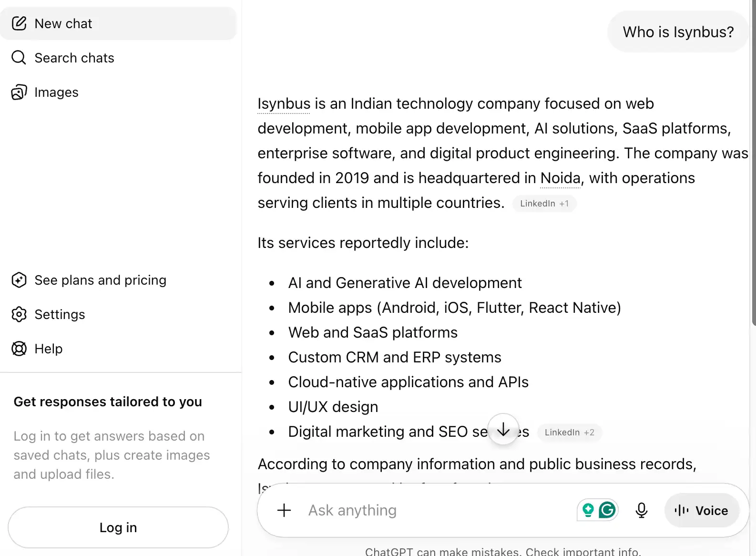The height and width of the screenshot is (556, 756).
Task: Open the Images icon in sidebar
Action: (19, 92)
